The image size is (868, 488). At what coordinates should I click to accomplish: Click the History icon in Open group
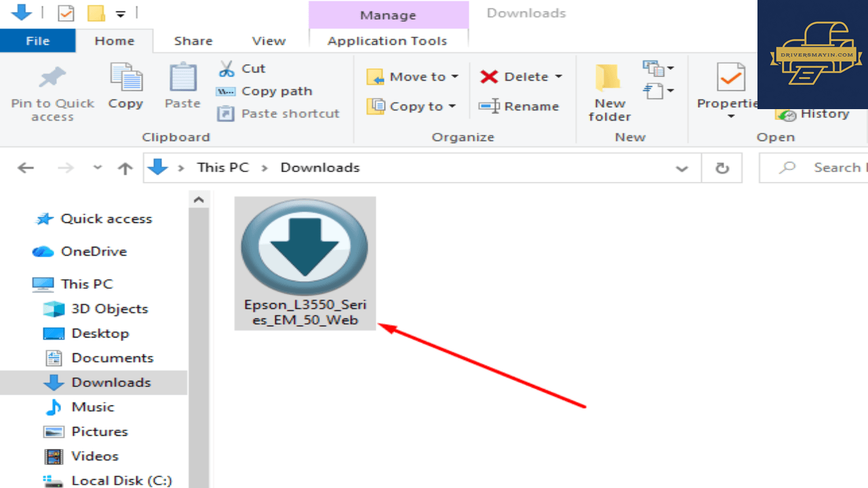tap(787, 115)
